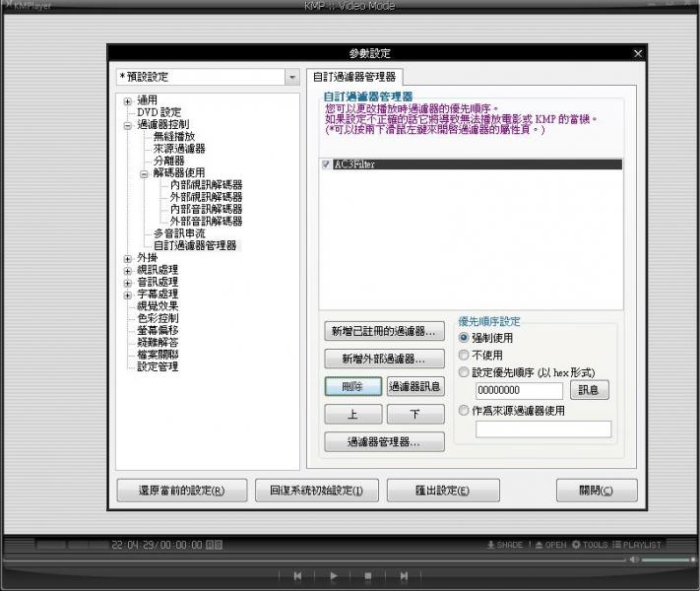700x591 pixels.
Task: Move filter up with 上 button
Action: click(x=352, y=414)
